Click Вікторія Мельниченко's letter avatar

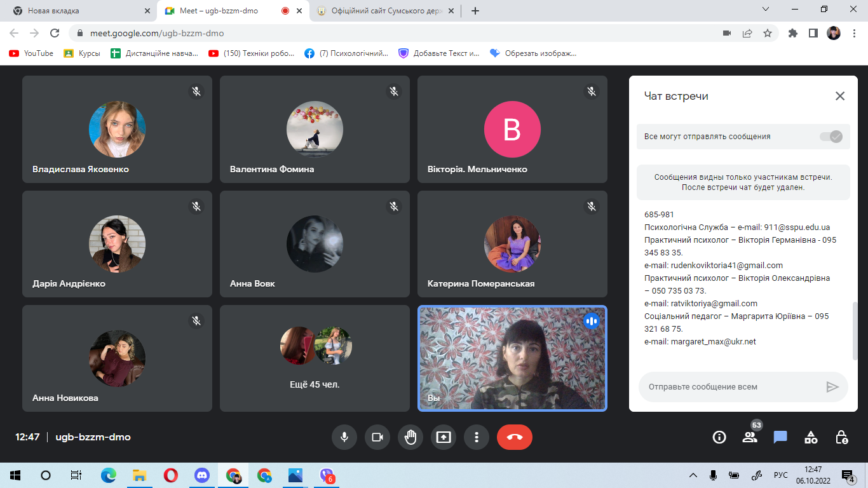[x=512, y=130]
